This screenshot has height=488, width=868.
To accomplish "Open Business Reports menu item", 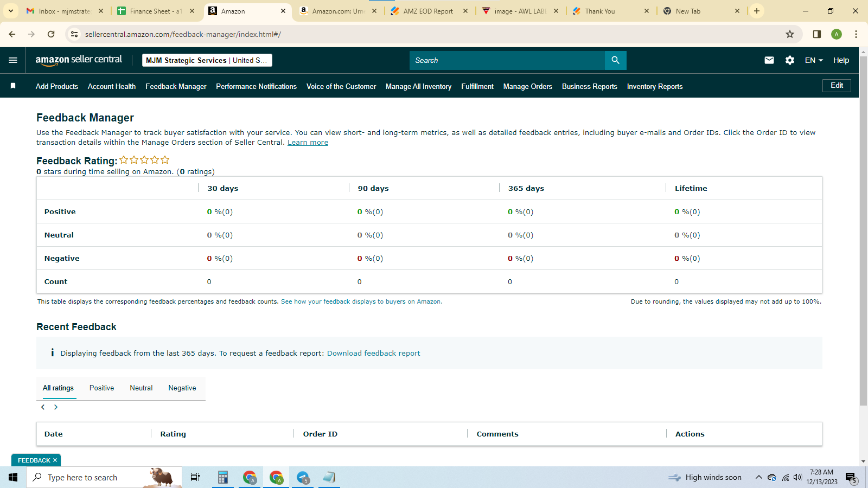I will (590, 86).
